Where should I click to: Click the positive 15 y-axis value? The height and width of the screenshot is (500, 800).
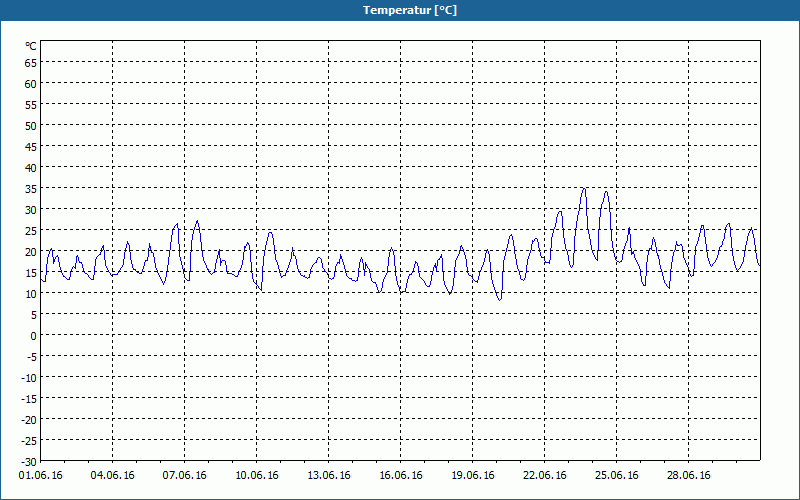click(31, 273)
